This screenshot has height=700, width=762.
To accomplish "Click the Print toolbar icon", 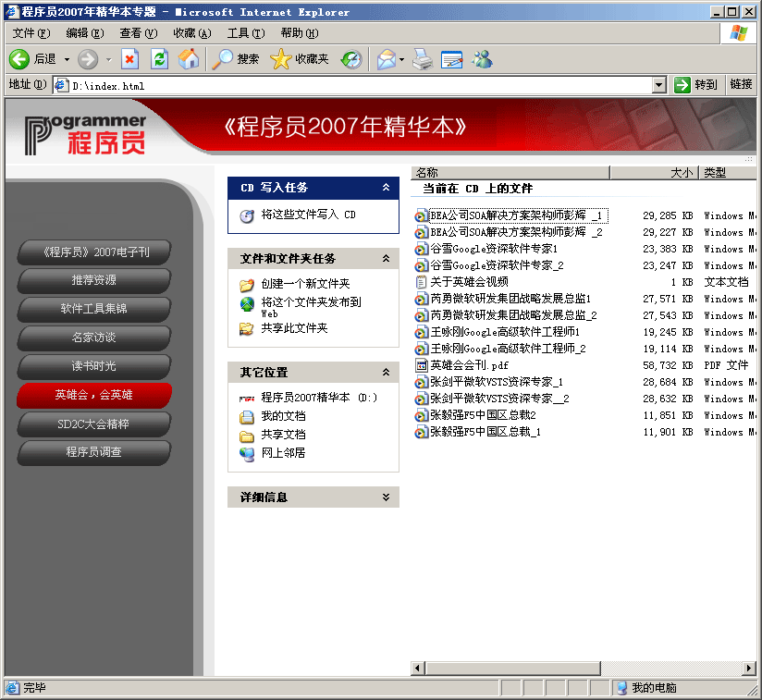I will coord(423,59).
